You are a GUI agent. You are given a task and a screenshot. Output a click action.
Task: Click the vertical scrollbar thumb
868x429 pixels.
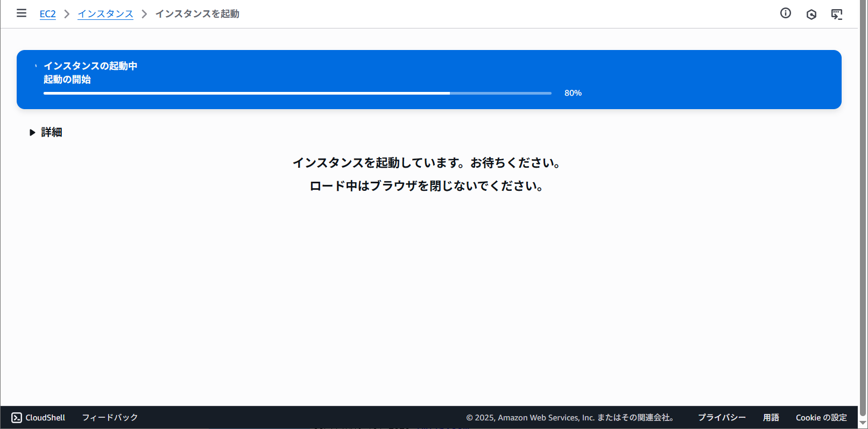point(863,210)
